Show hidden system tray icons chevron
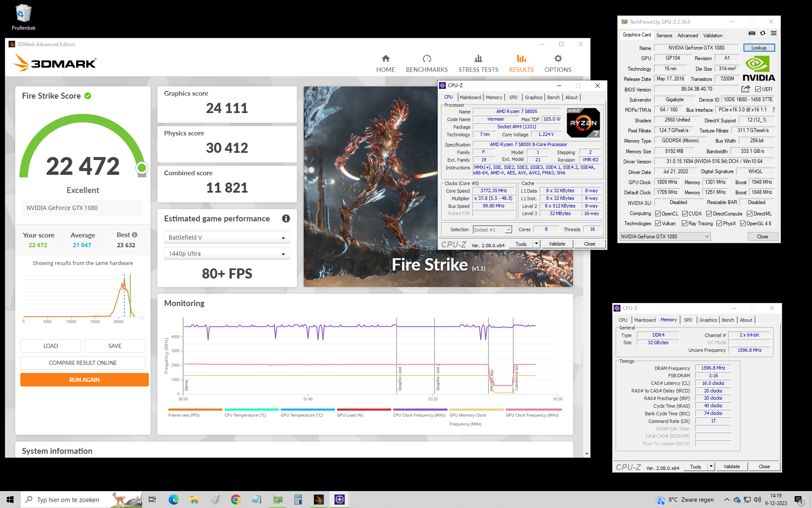The width and height of the screenshot is (812, 508). click(727, 500)
